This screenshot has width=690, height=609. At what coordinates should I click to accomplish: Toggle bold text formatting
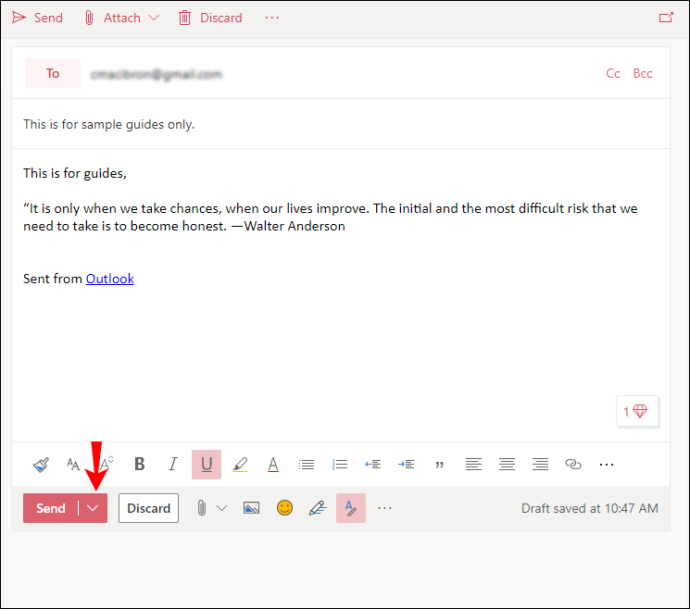[139, 464]
